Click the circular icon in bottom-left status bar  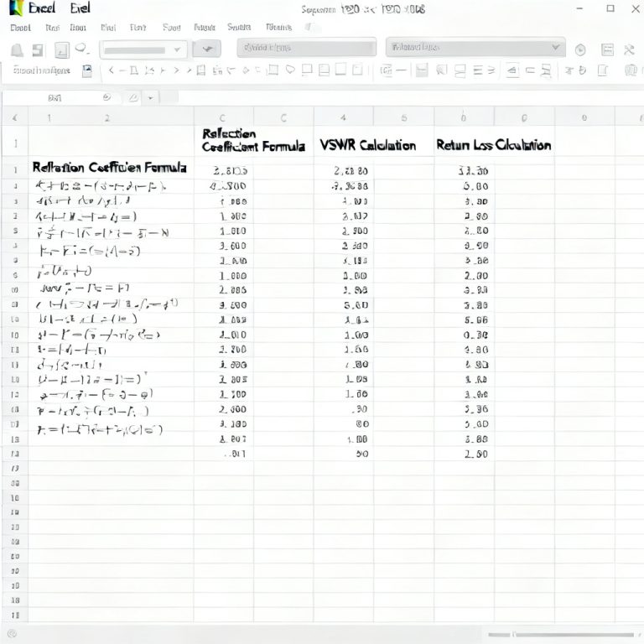tap(12, 633)
